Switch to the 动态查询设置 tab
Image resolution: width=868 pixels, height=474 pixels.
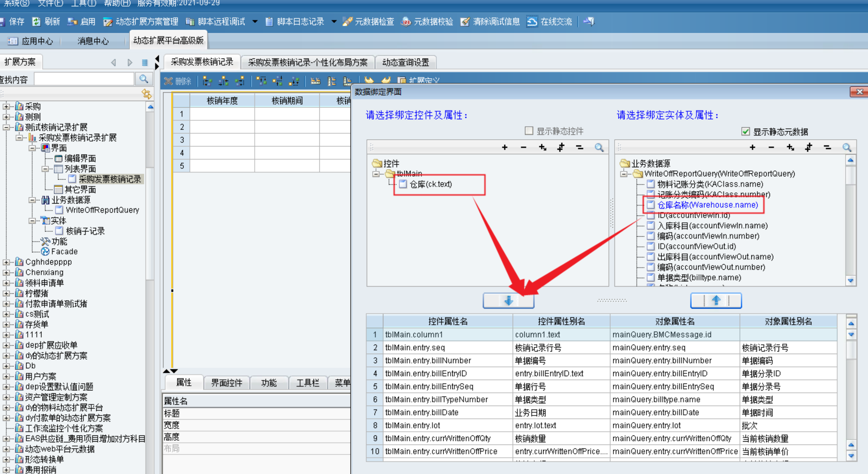pos(405,62)
